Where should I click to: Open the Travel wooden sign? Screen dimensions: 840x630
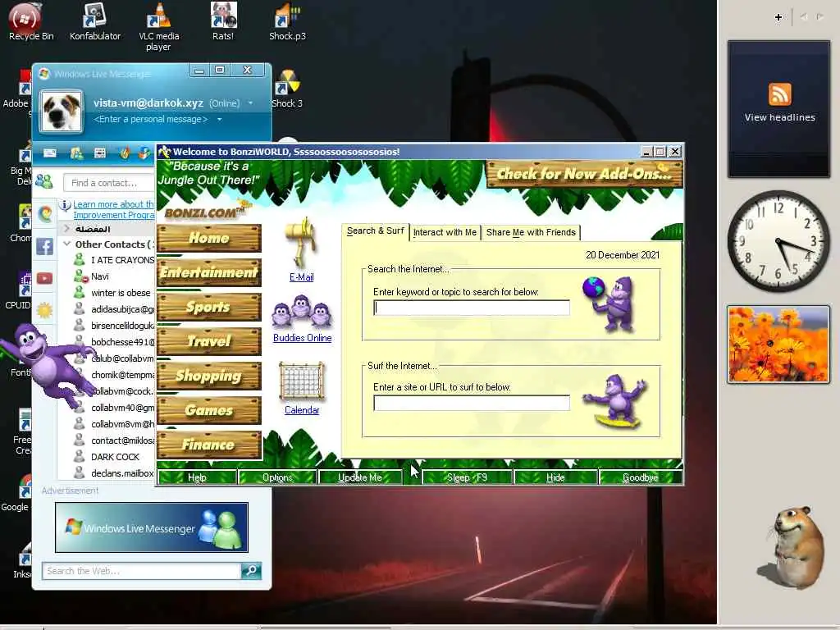(209, 341)
